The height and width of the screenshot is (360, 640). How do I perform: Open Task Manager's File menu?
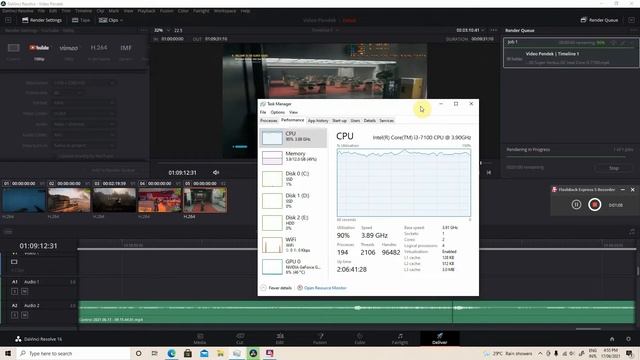coord(263,112)
